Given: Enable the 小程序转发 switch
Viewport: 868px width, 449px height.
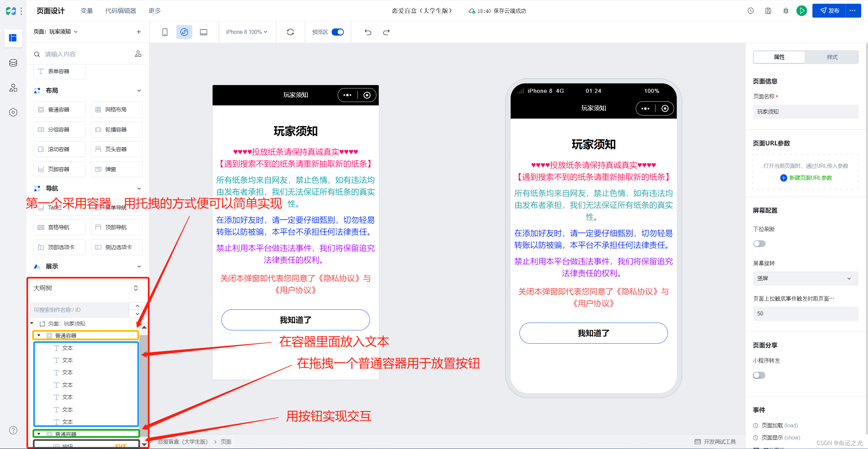Looking at the screenshot, I should (x=759, y=375).
